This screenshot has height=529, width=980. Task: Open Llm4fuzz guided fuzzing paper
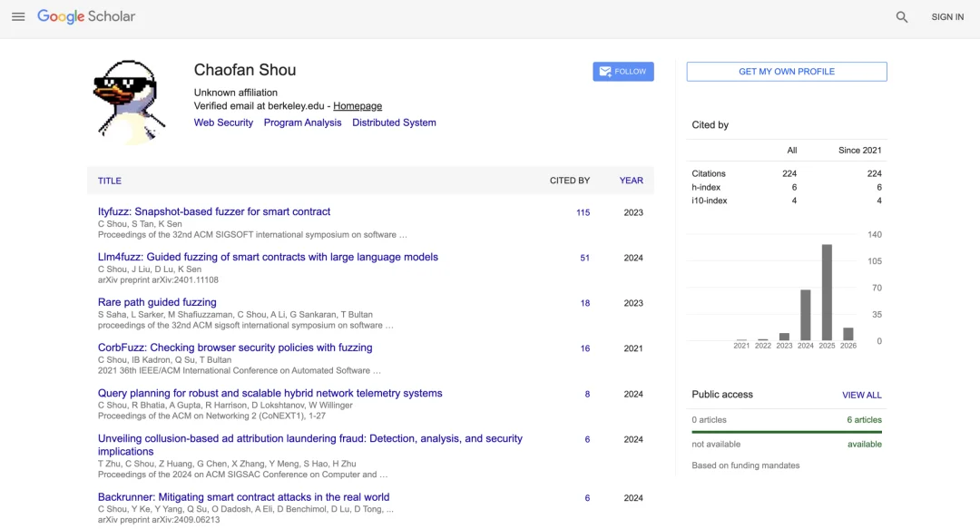point(268,257)
